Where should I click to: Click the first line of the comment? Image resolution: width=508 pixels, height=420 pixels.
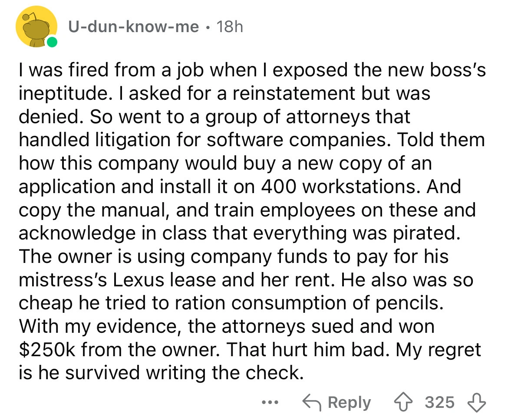pos(252,69)
